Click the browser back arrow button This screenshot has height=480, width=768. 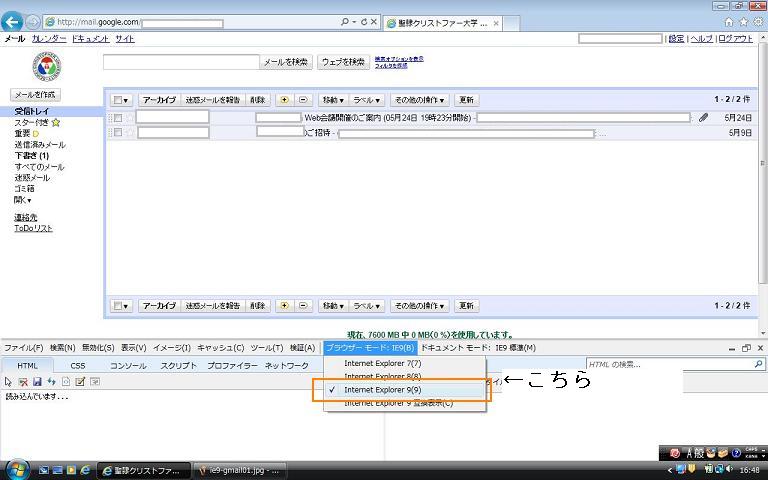(12, 22)
